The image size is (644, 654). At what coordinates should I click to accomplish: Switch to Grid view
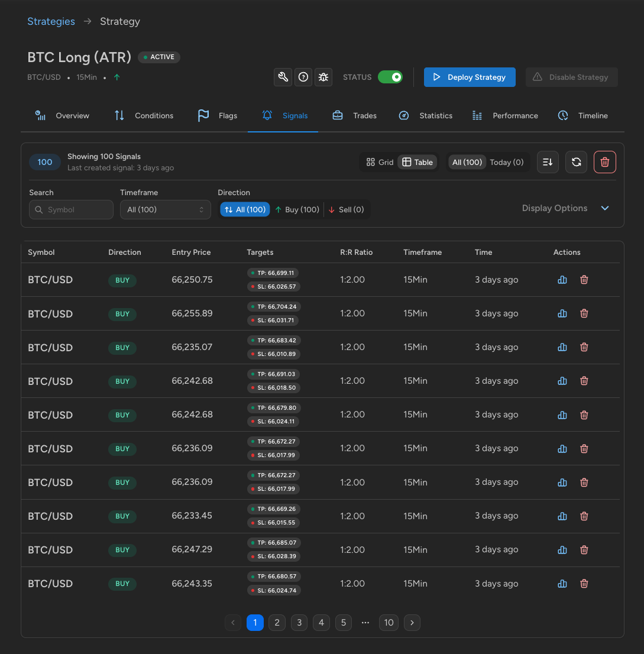(x=380, y=162)
